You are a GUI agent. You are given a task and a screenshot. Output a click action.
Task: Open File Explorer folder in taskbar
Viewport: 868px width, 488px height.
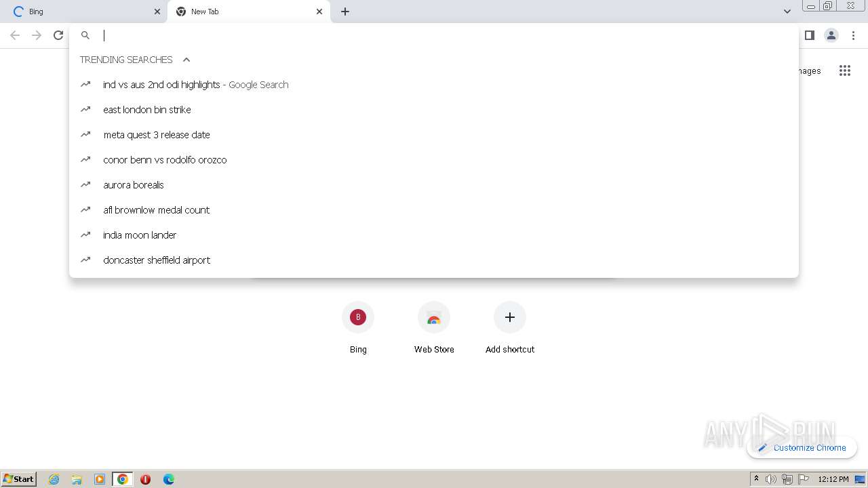click(x=77, y=479)
